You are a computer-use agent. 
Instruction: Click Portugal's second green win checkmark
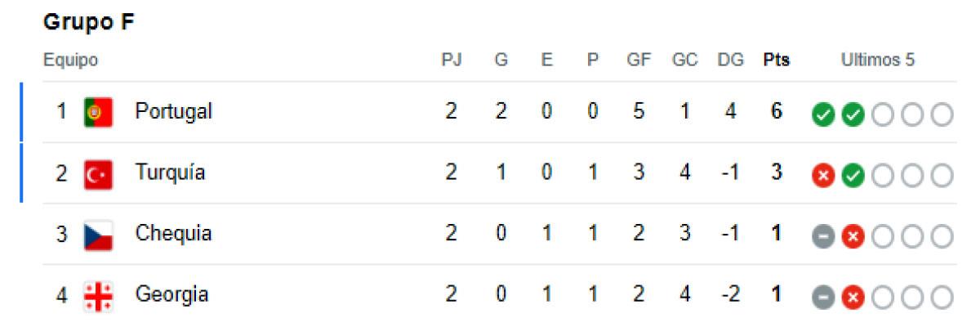[x=853, y=114]
